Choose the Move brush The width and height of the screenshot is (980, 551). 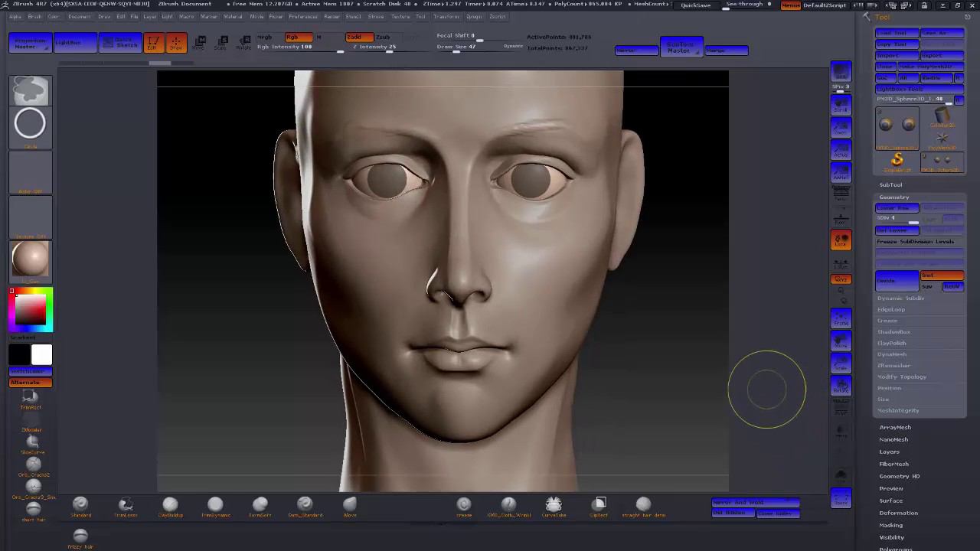[350, 504]
